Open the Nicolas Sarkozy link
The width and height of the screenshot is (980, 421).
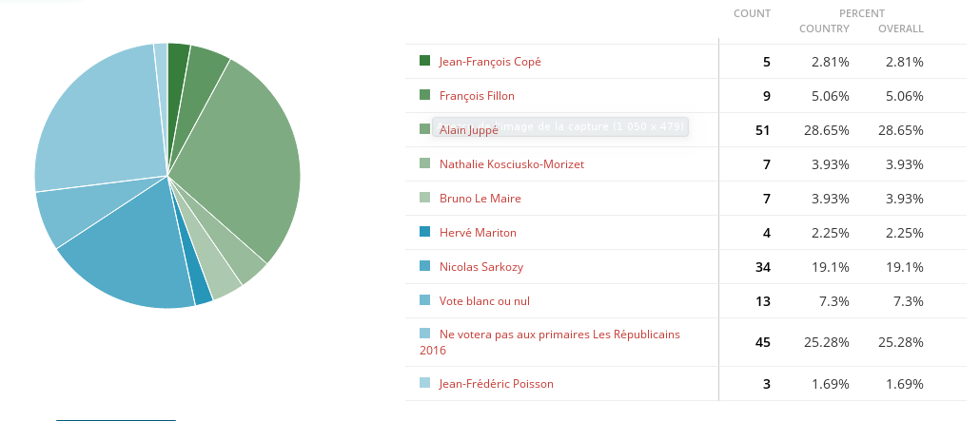480,267
